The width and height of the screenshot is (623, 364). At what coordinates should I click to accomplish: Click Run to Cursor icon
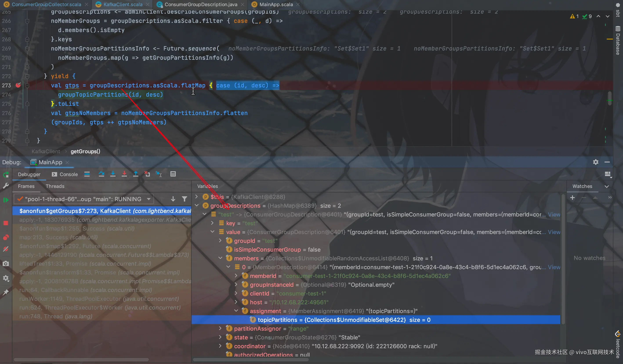(159, 174)
